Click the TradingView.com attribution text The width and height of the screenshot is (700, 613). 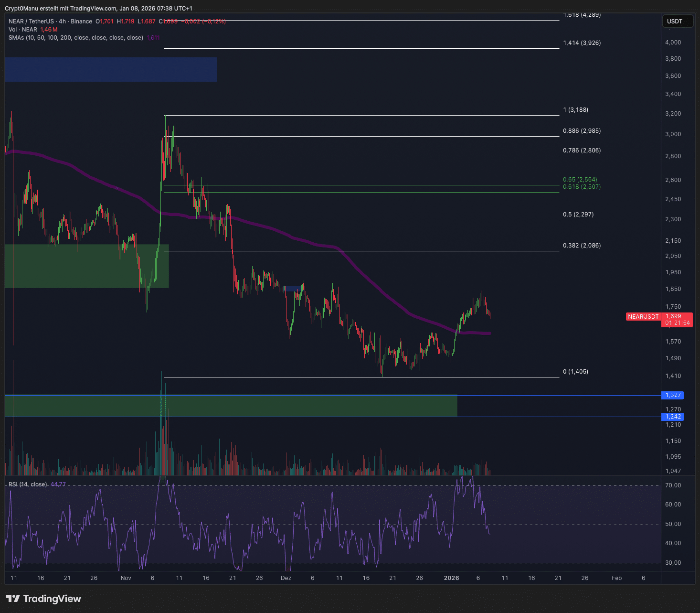click(x=93, y=9)
